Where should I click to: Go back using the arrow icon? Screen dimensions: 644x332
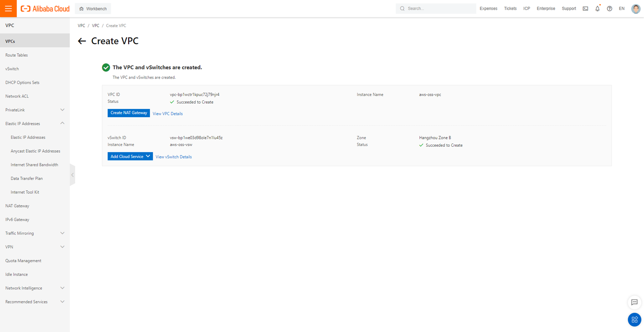click(82, 41)
